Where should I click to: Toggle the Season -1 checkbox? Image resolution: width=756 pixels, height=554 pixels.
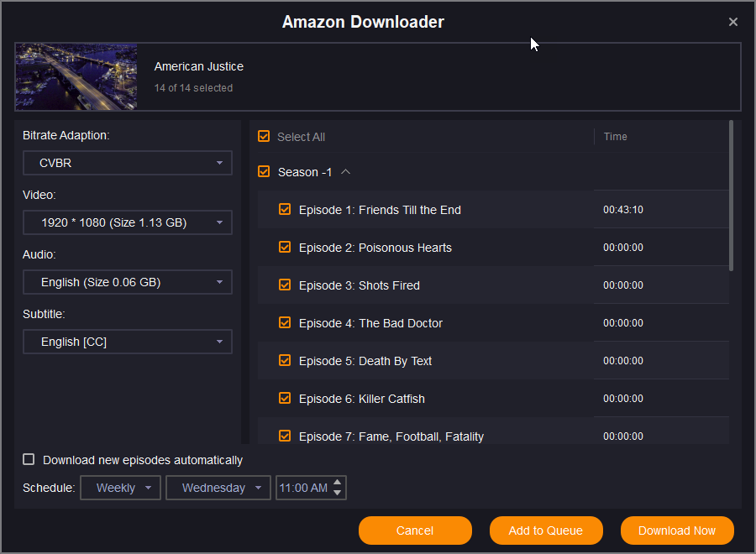(264, 171)
